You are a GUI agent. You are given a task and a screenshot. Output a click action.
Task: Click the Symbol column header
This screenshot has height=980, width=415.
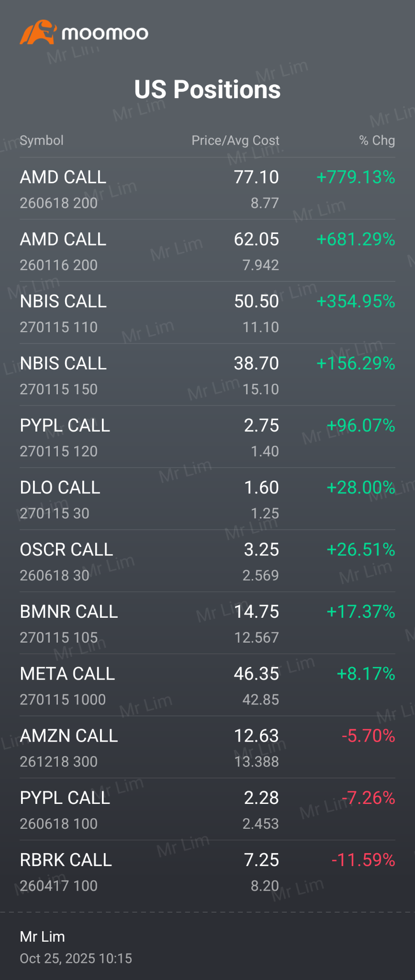[x=42, y=140]
